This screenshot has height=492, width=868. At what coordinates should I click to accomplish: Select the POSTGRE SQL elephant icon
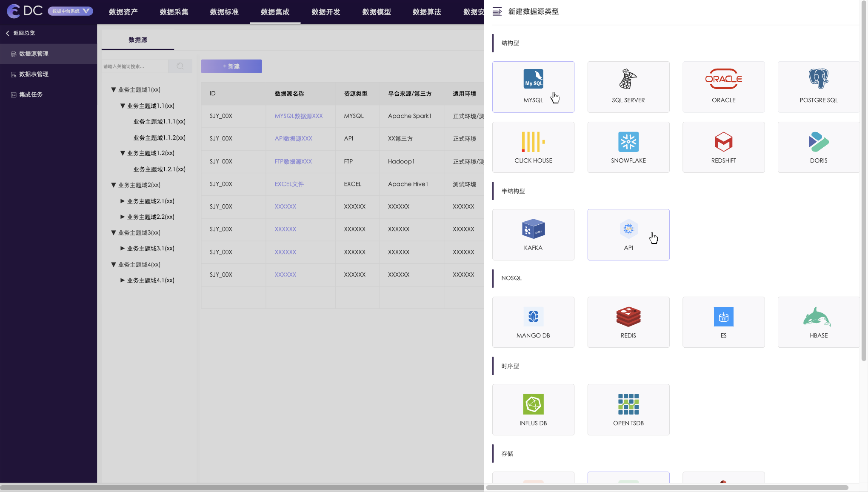tap(818, 79)
